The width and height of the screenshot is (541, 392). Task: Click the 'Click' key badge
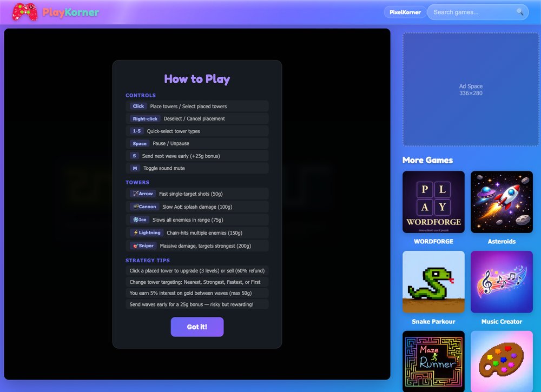tap(138, 106)
